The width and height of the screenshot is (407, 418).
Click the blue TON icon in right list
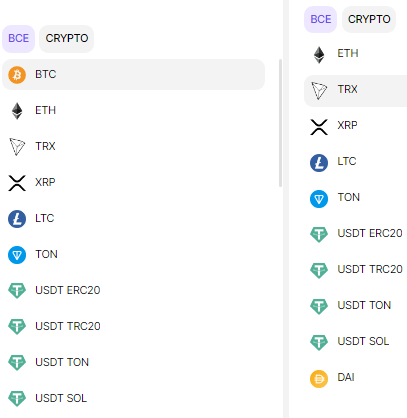pyautogui.click(x=319, y=199)
